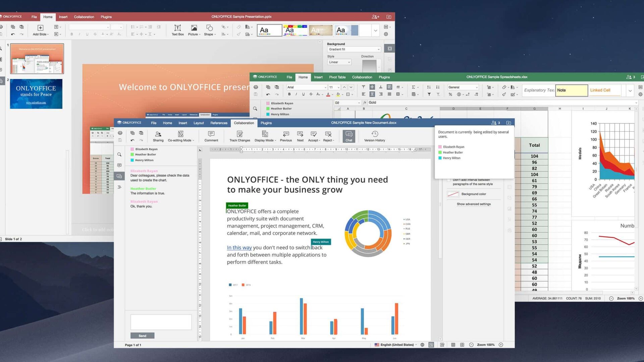This screenshot has width=644, height=362.
Task: Expand the Explanatory Text dropdown in spreadsheet
Action: tap(630, 90)
